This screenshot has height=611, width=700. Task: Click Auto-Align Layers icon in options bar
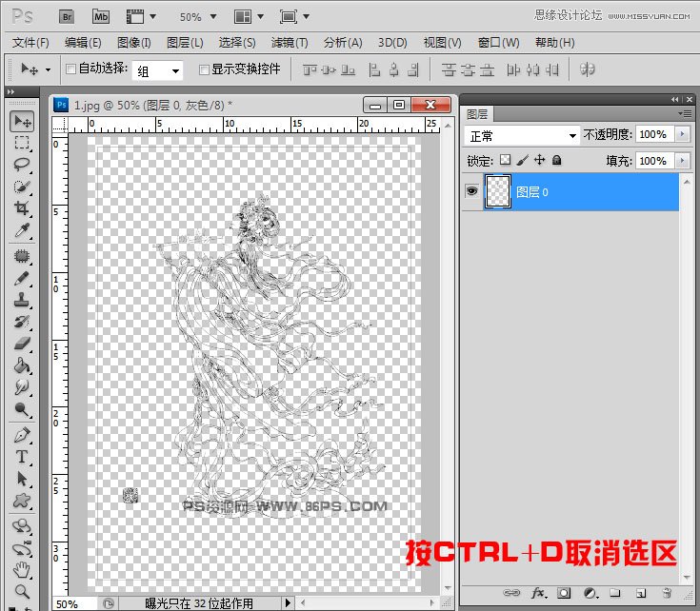(587, 69)
